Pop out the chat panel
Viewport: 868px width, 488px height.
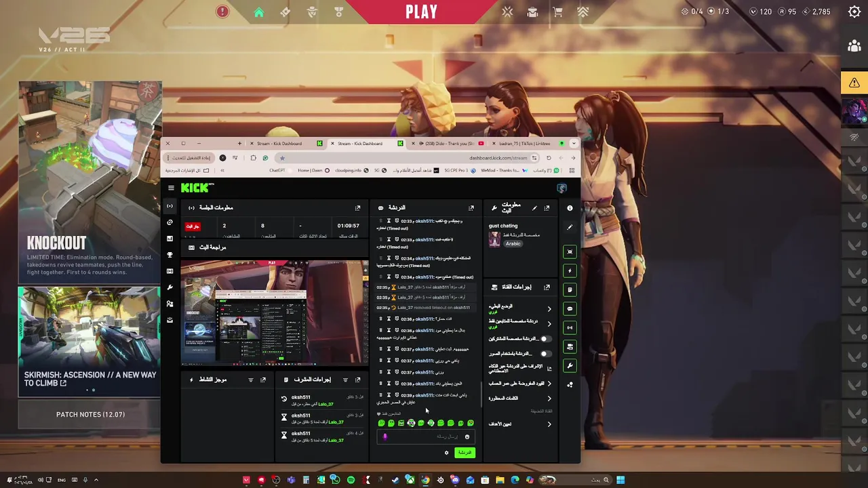471,208
